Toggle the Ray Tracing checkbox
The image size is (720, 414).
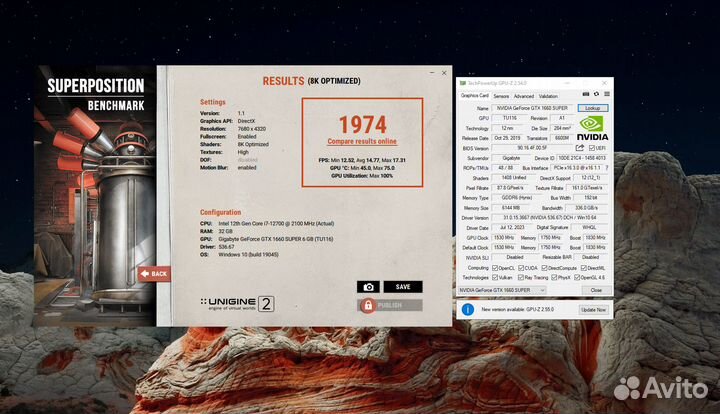pyautogui.click(x=521, y=278)
